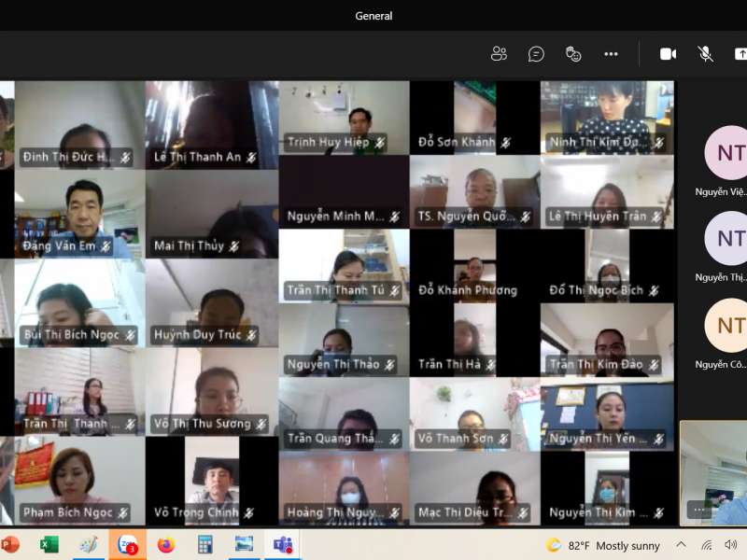Viewport: 747px width, 560px height.
Task: Click Võ Thanh Sơn's participant tile
Action: tap(474, 413)
